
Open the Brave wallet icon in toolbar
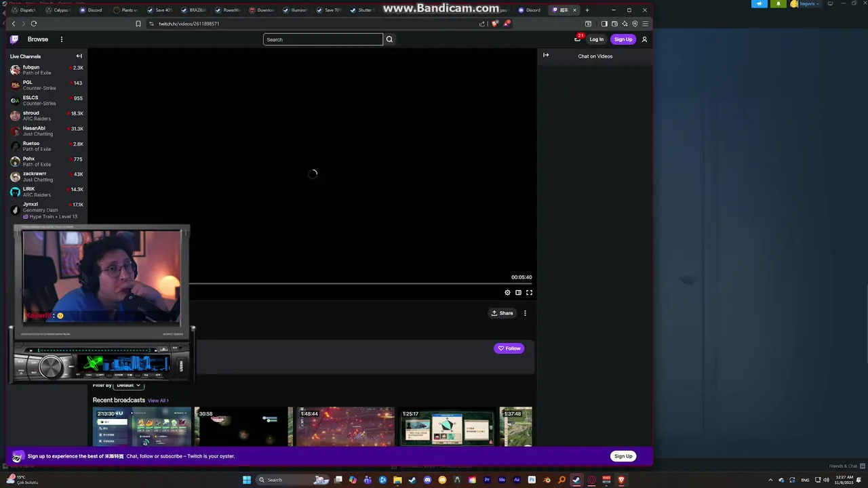click(614, 24)
